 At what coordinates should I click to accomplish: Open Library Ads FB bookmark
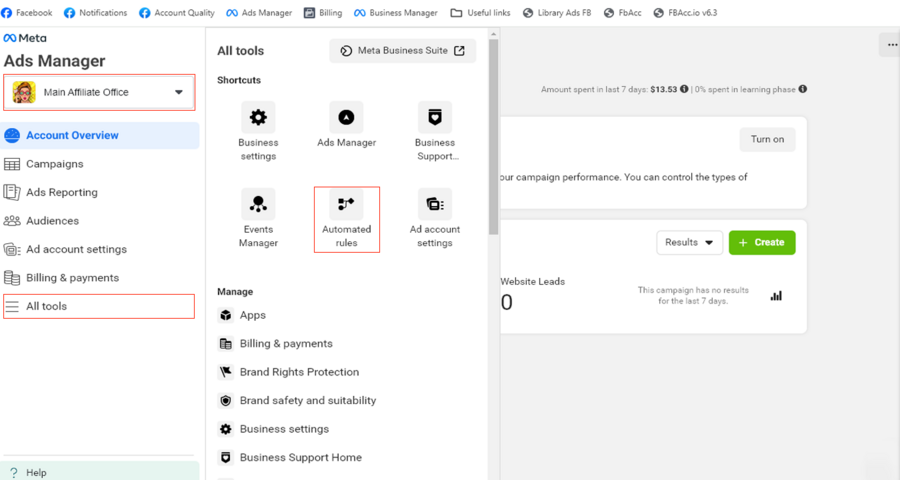click(557, 13)
